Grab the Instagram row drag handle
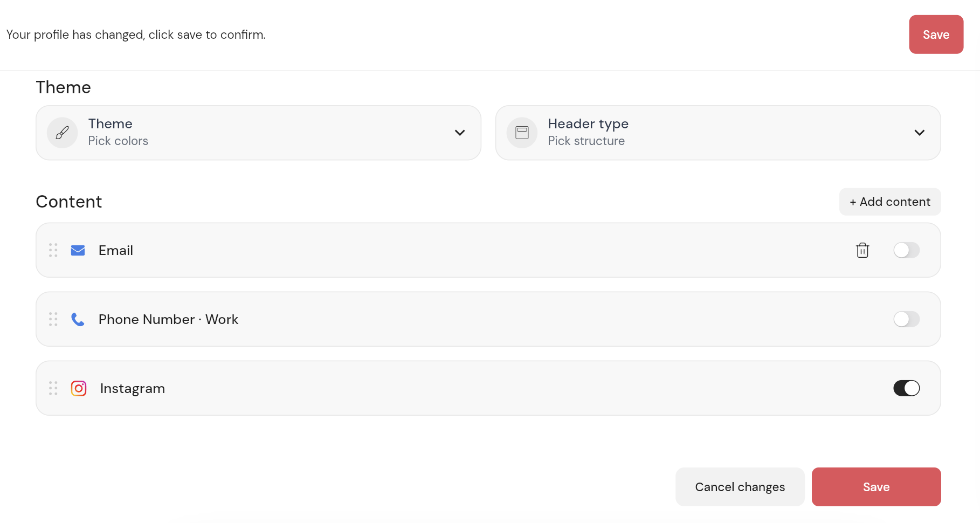The image size is (980, 523). [x=53, y=388]
